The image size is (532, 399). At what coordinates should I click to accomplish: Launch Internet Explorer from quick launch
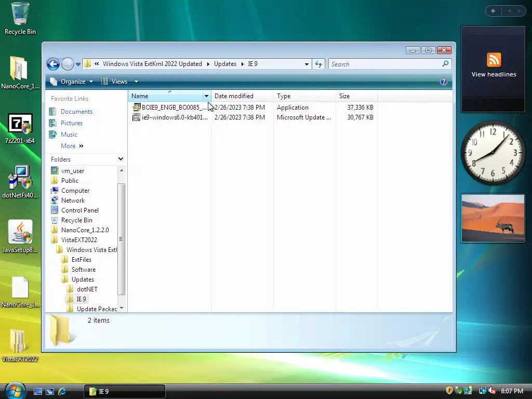(x=62, y=391)
